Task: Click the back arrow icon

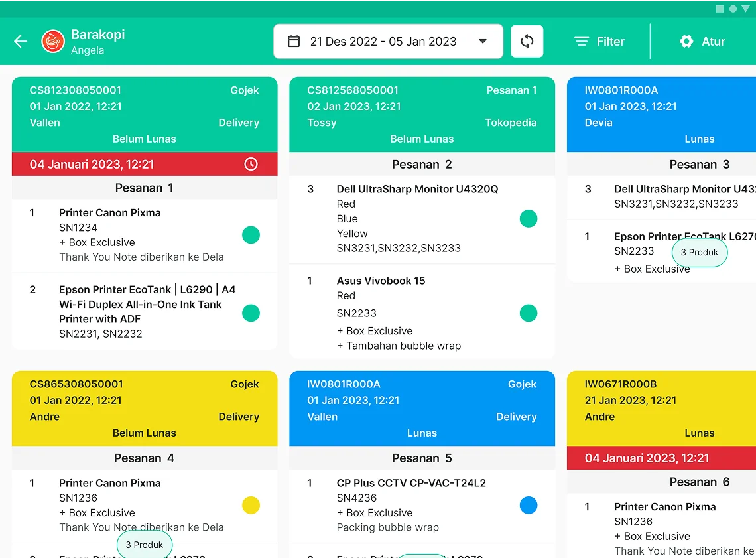Action: click(21, 42)
